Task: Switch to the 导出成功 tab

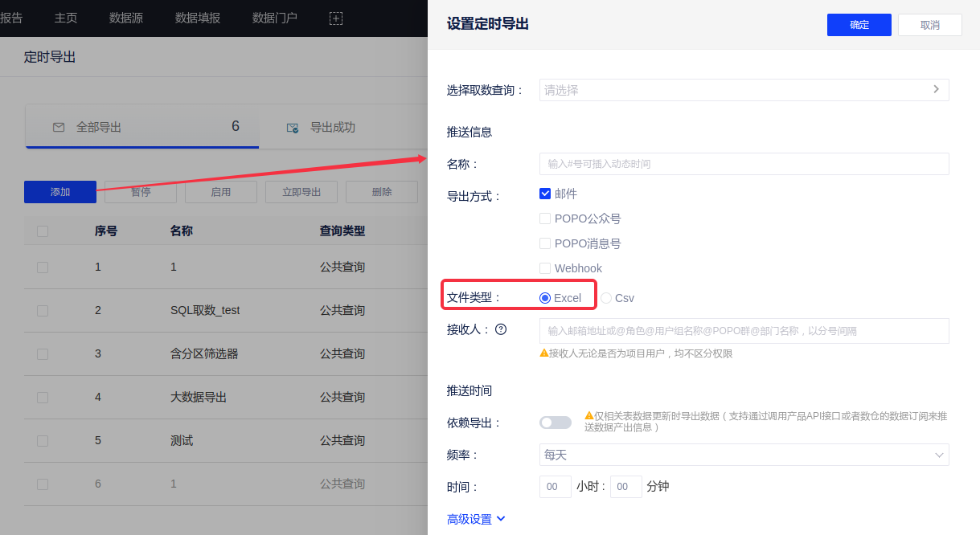Action: point(332,127)
